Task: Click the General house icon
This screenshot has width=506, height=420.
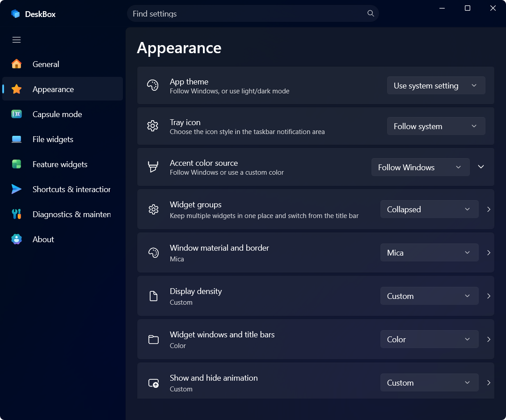Action: [x=17, y=64]
